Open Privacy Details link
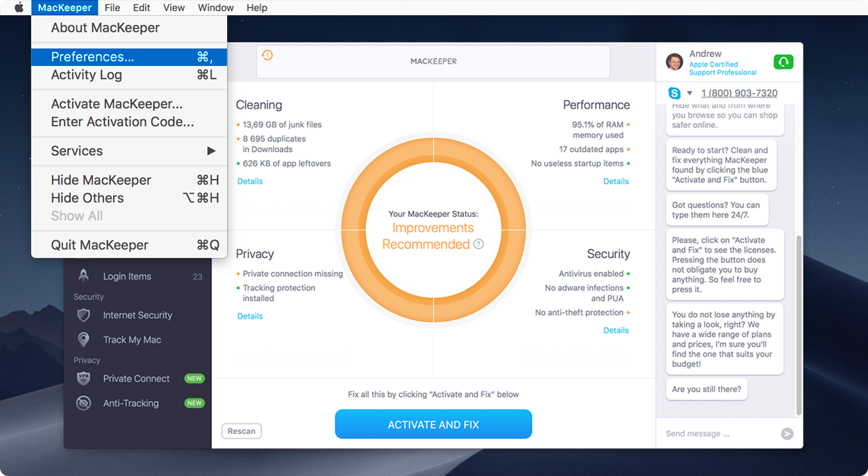Viewport: 868px width, 476px height. [x=250, y=316]
